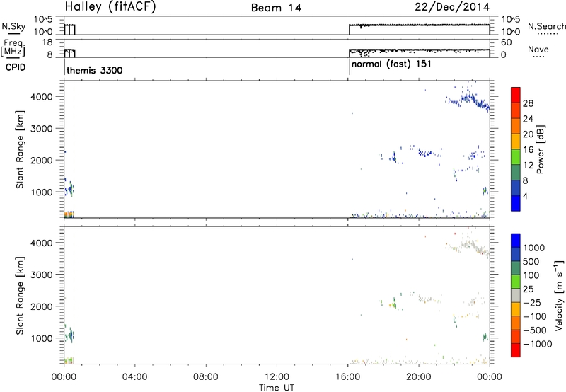Screen dimensions: 566x392
Task: Click the '2000' tick label on the velocity panel
Action: click(42, 306)
